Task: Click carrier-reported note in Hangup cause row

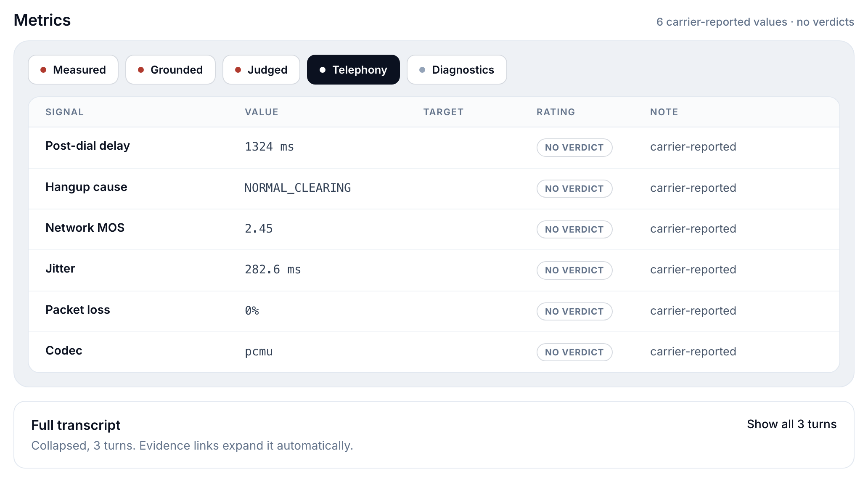Action: 693,188
